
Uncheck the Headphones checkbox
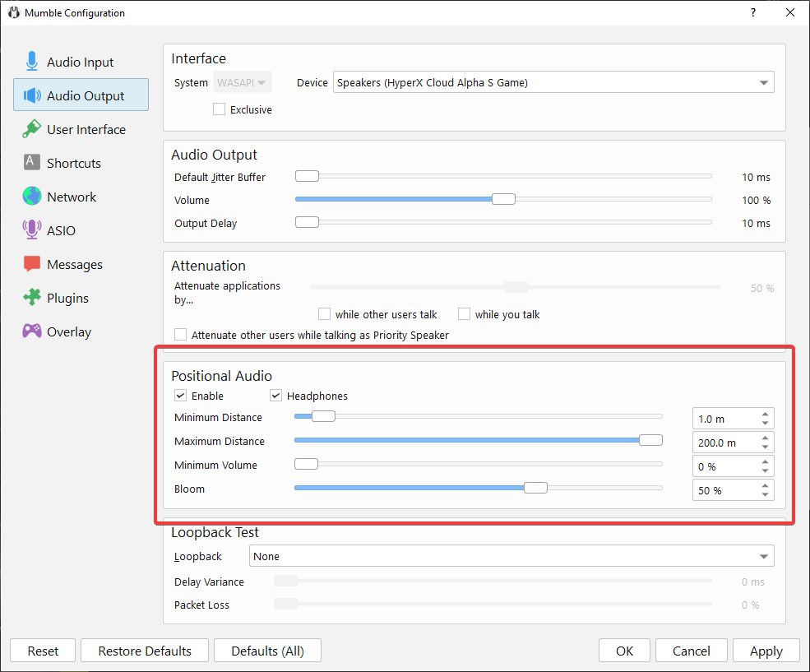(x=275, y=396)
